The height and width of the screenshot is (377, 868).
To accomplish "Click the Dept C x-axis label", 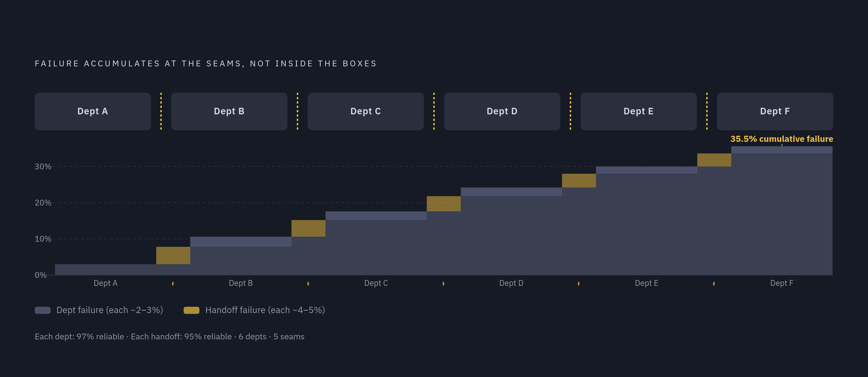I will click(x=376, y=283).
